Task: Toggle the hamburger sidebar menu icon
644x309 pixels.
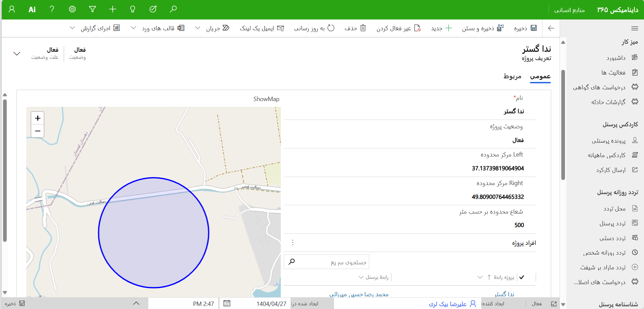Action: (x=635, y=28)
